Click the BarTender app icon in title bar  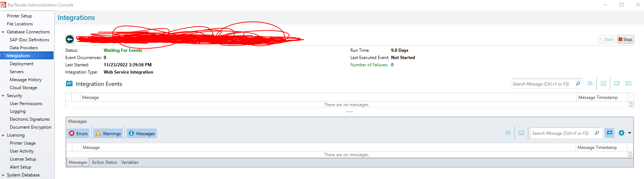(3, 5)
